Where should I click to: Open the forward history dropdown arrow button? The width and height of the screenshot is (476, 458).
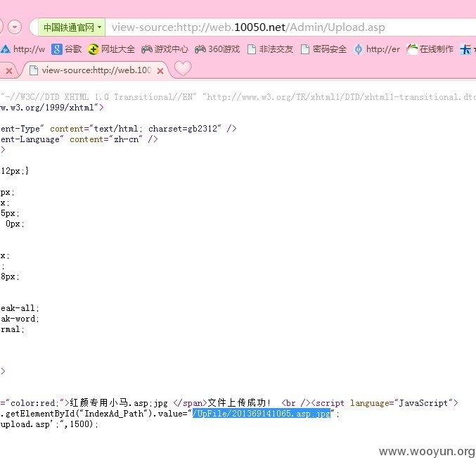click(x=15, y=27)
